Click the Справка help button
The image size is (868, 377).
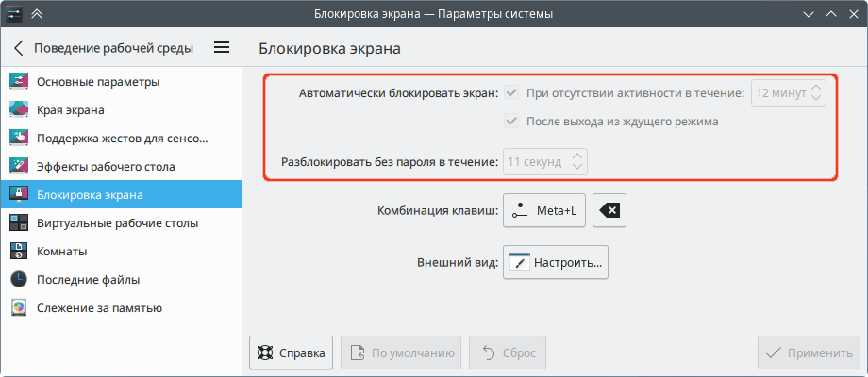click(x=291, y=352)
